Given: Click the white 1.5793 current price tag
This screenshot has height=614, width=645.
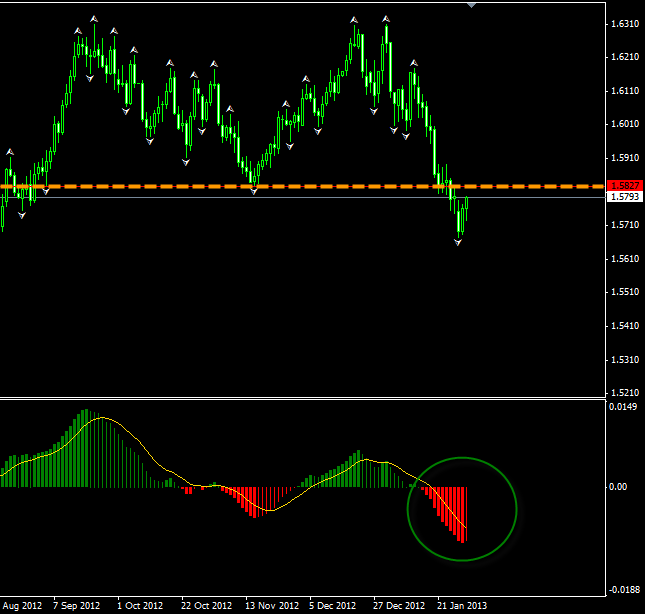Looking at the screenshot, I should coord(625,197).
